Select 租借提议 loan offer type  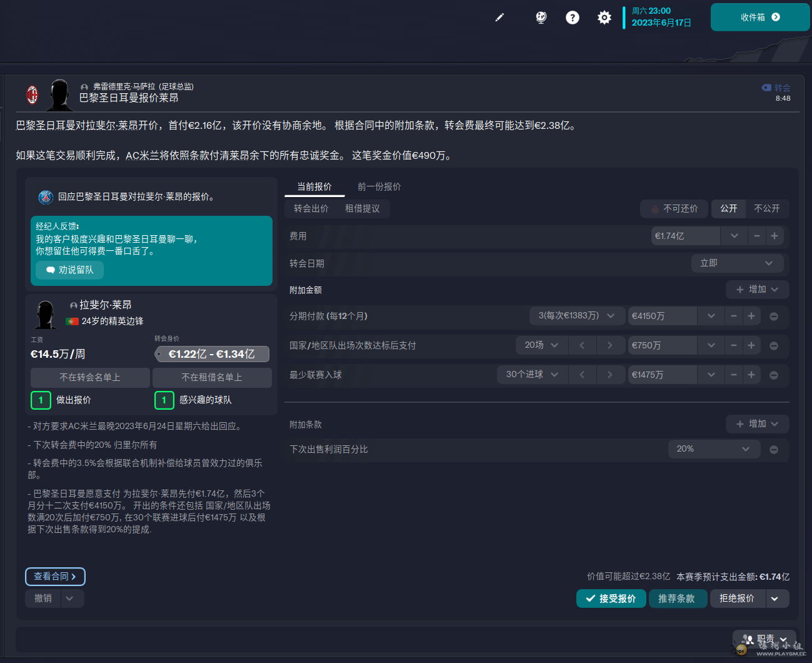click(x=363, y=208)
